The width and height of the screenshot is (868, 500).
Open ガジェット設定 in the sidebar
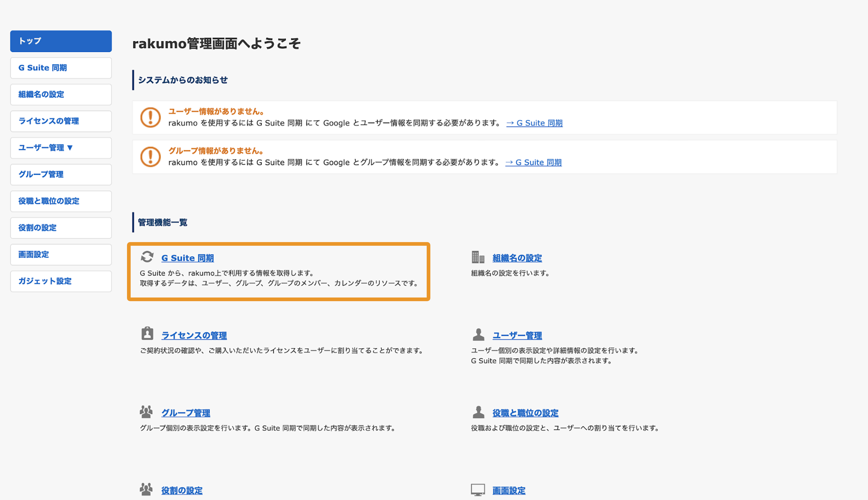point(61,281)
